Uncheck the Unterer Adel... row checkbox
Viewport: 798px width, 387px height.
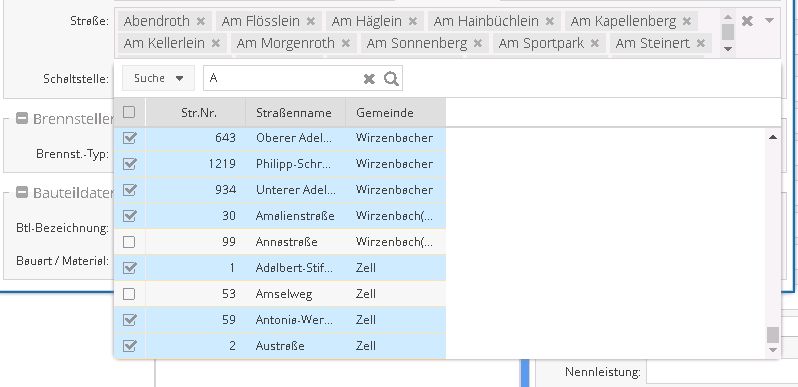pyautogui.click(x=129, y=190)
